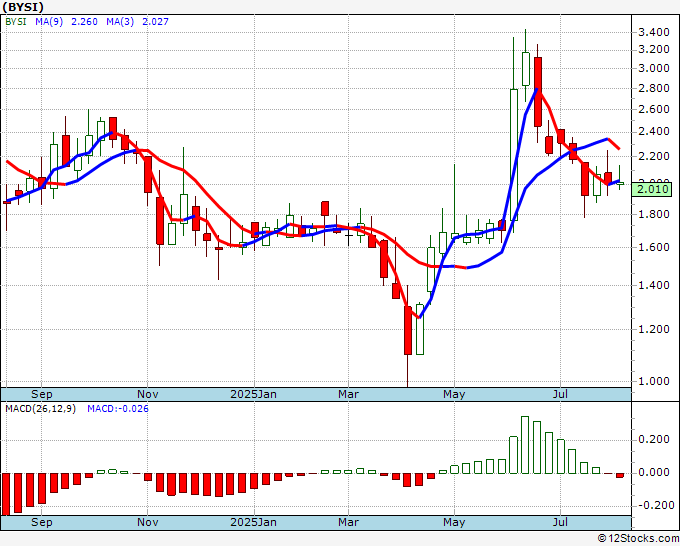This screenshot has height=546, width=680.
Task: Click the MACD:-0.026 value readout
Action: tap(118, 409)
